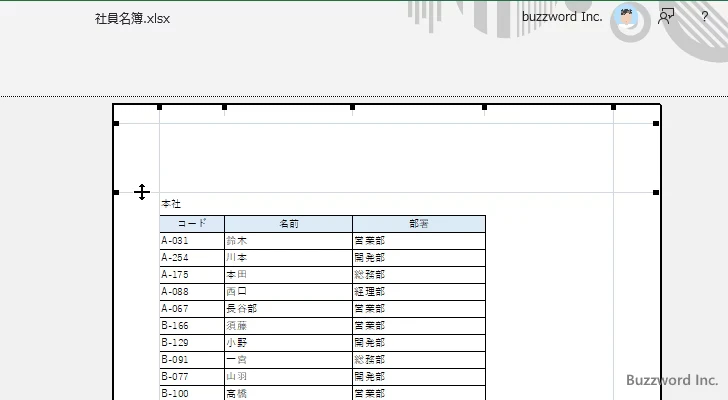The image size is (728, 400).
Task: Click cell A-031
Action: tap(192, 241)
